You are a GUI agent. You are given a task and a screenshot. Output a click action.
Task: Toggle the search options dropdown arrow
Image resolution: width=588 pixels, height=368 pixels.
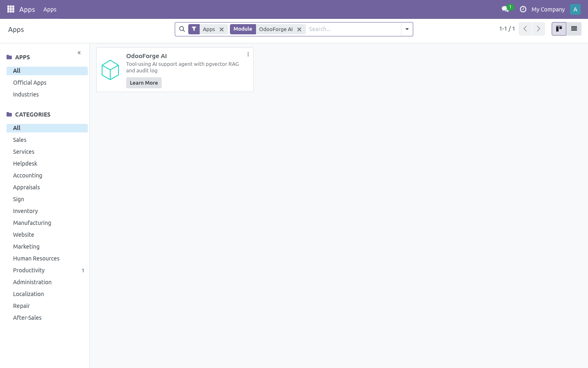[x=407, y=29]
